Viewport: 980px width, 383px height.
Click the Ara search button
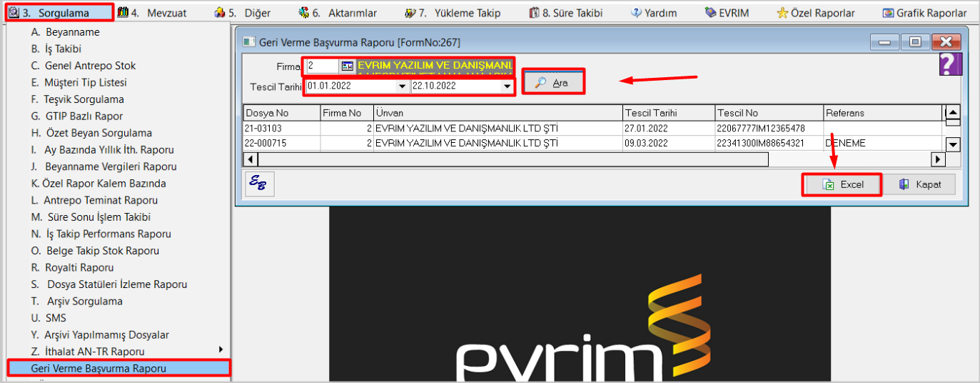click(553, 82)
